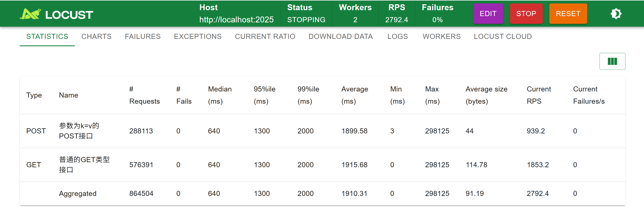
Task: Click current RPS value 939.2
Action: (536, 131)
